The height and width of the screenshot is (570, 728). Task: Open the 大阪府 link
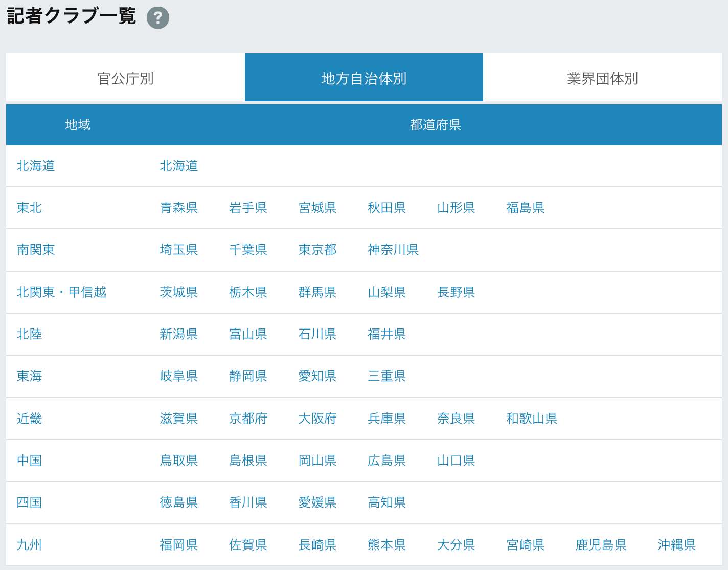[317, 419]
